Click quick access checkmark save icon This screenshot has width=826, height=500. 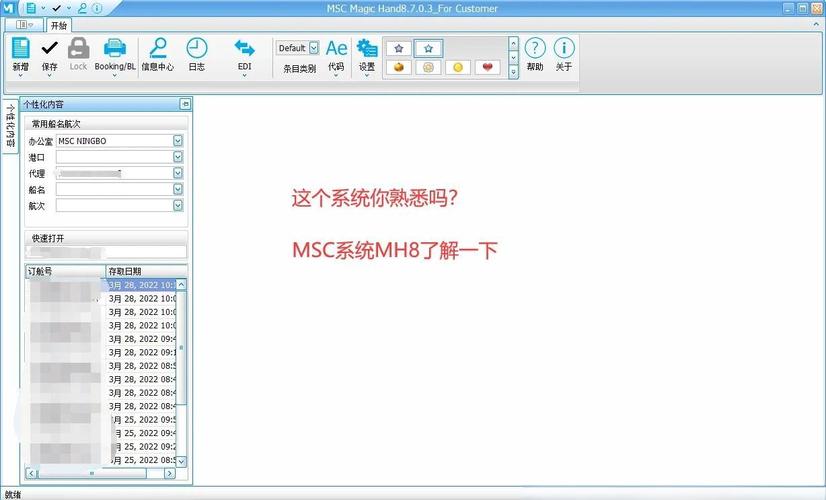tap(56, 8)
